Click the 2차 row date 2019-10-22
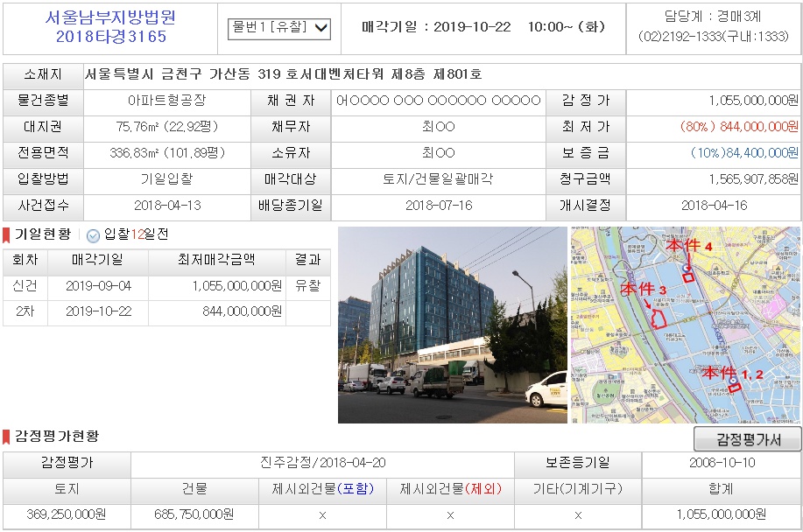This screenshot has width=803, height=532. click(x=98, y=311)
